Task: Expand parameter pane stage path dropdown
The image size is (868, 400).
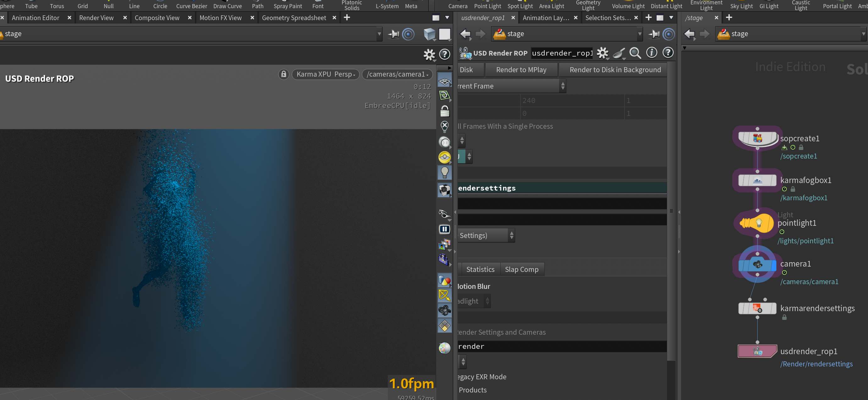Action: click(640, 34)
